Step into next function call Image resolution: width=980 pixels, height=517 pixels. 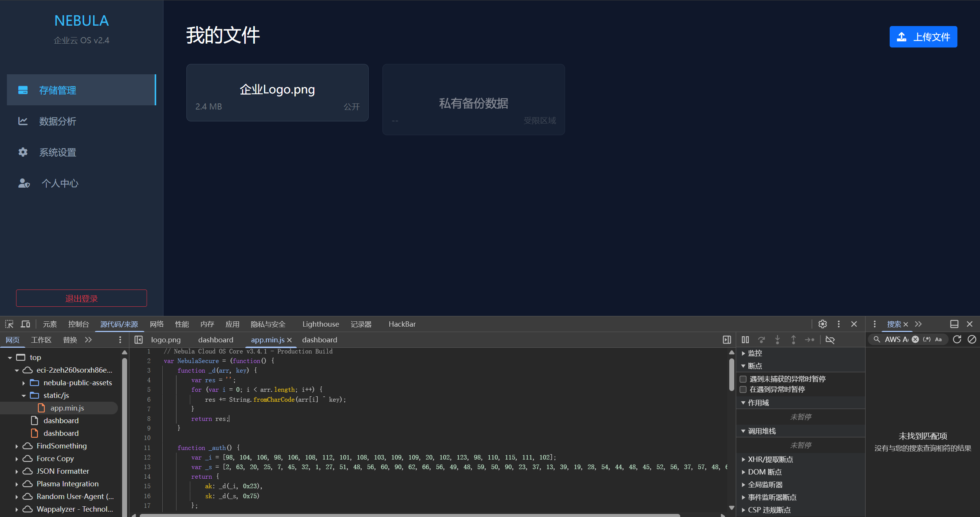[777, 340]
